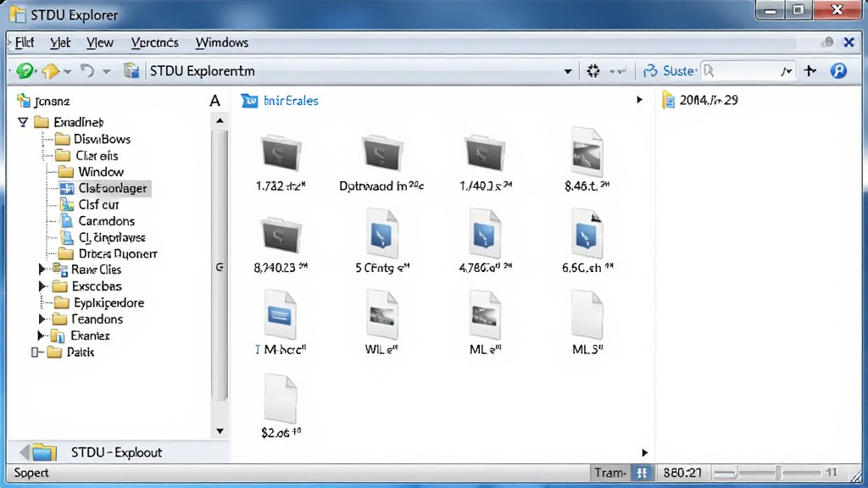Click into the toolbar search field
Viewport: 868px width, 488px height.
(748, 71)
